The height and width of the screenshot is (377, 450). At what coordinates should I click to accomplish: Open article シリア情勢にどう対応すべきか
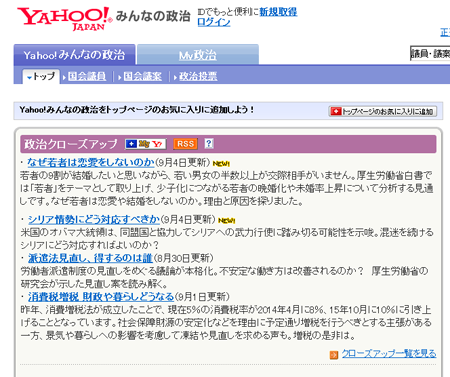pos(94,219)
